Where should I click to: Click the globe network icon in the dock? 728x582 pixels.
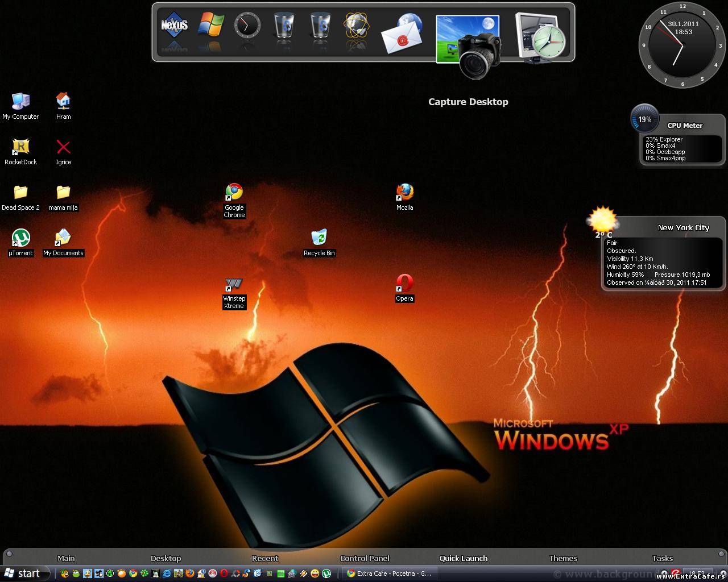point(357,26)
